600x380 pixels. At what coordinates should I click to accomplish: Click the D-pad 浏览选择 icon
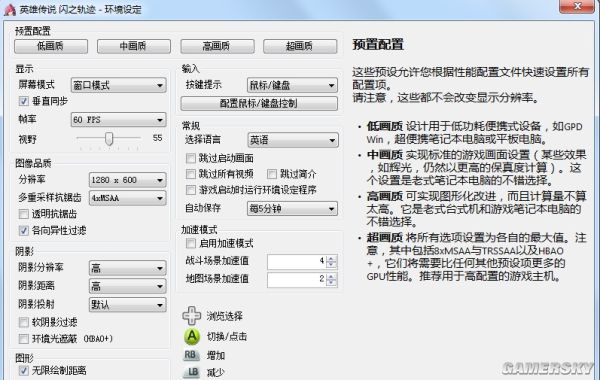[x=191, y=316]
